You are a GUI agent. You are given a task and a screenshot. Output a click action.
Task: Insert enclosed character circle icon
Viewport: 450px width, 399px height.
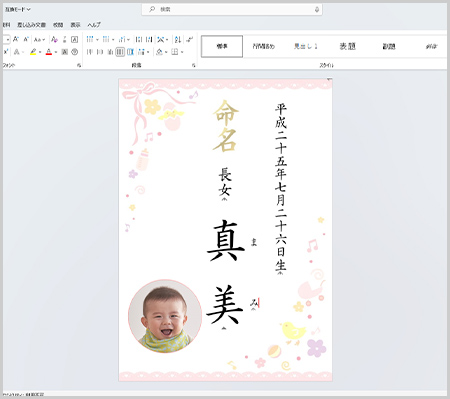coord(75,52)
